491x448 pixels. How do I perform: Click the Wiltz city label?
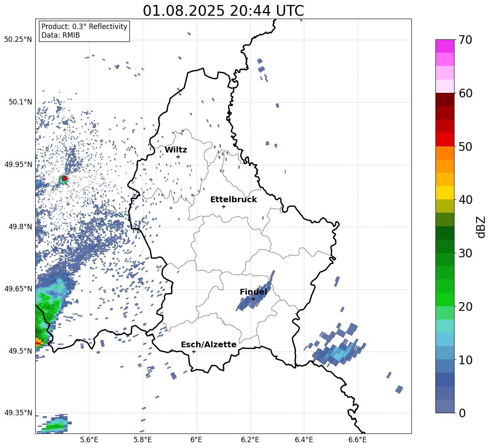coord(176,150)
